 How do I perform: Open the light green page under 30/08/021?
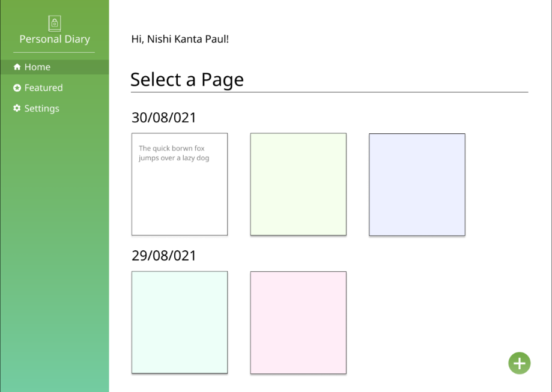(298, 183)
